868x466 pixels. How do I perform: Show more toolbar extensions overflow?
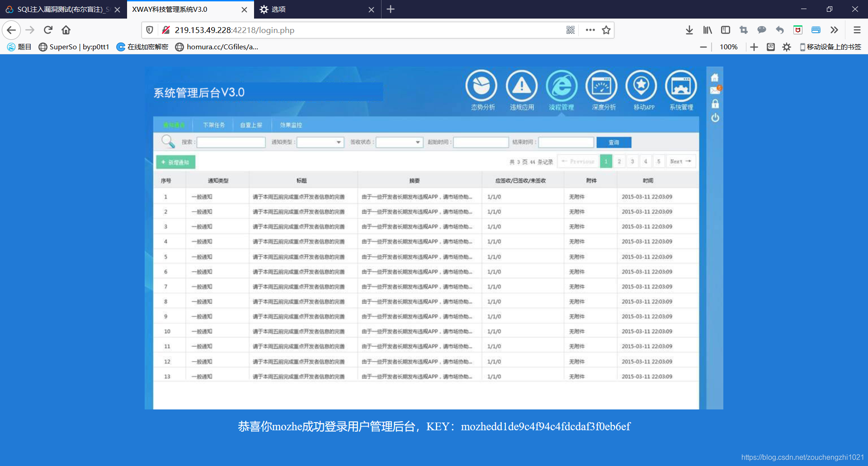click(834, 30)
